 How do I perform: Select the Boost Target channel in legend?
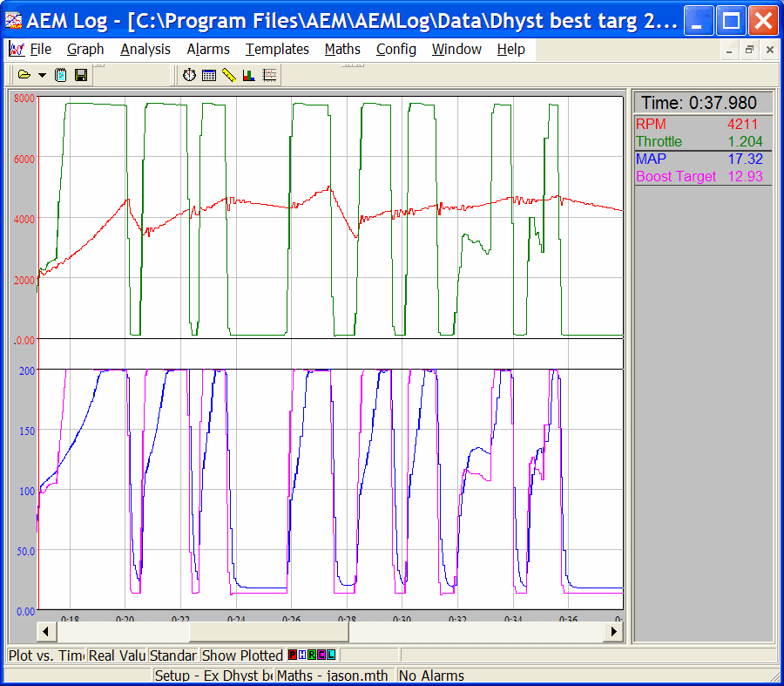coord(703,177)
